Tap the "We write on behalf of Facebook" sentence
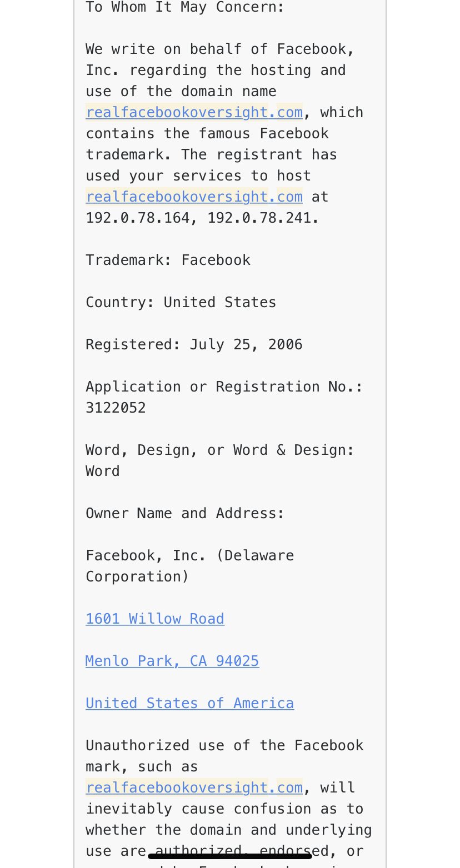 coord(220,49)
